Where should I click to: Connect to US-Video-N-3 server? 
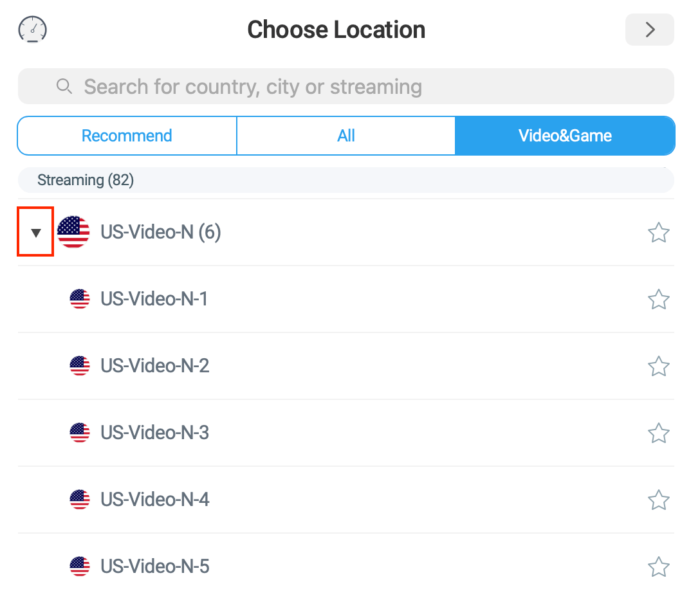(346, 433)
